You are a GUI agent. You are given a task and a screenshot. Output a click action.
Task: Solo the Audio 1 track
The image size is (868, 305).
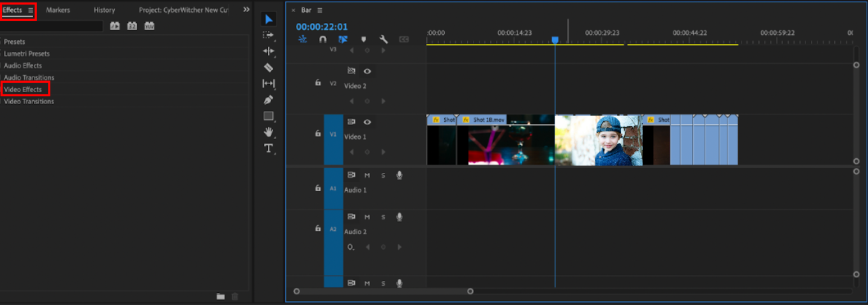tap(383, 175)
